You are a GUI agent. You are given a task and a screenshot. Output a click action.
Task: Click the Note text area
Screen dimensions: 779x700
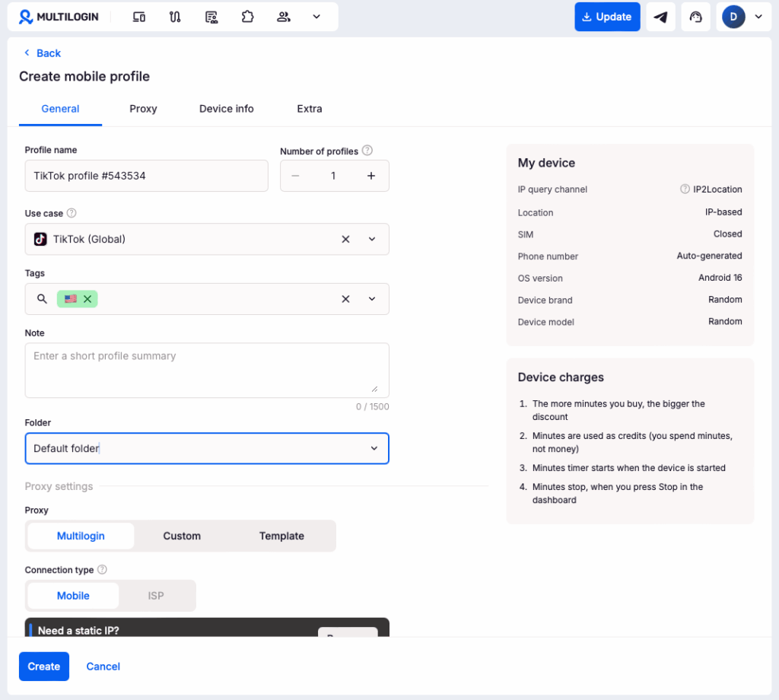(x=207, y=370)
